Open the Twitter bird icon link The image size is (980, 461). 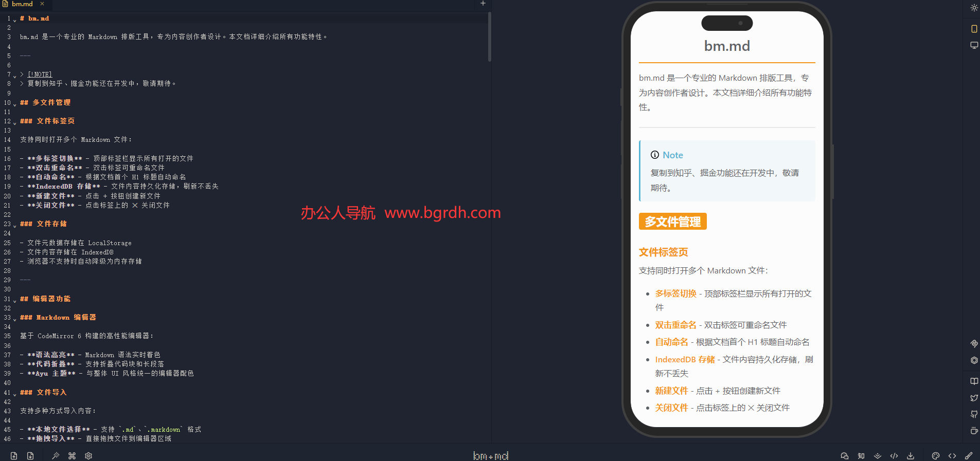click(974, 398)
